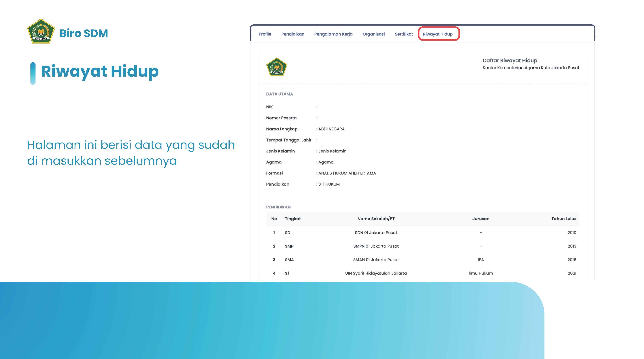Click UIN Syarif Hidayatulah Jakarta cell

(x=376, y=273)
